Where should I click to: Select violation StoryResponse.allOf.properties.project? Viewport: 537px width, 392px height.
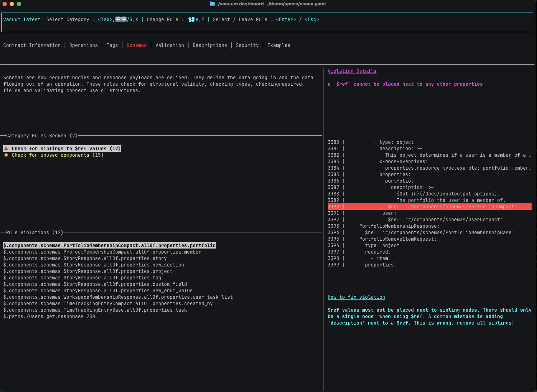(x=88, y=271)
